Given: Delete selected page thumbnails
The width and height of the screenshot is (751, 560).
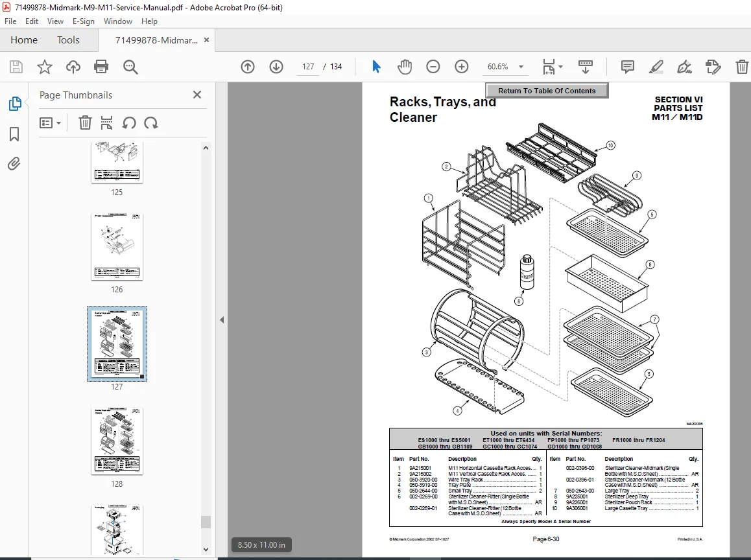Looking at the screenshot, I should point(85,123).
